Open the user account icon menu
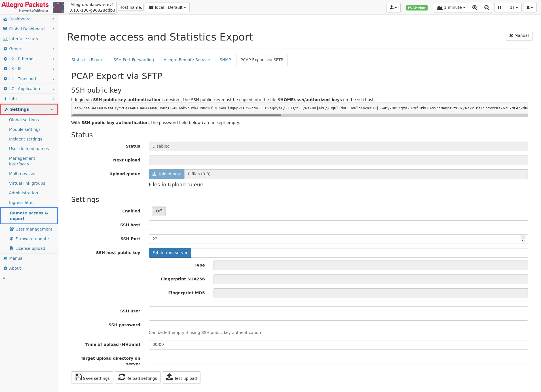The width and height of the screenshot is (541, 392). coord(529,8)
